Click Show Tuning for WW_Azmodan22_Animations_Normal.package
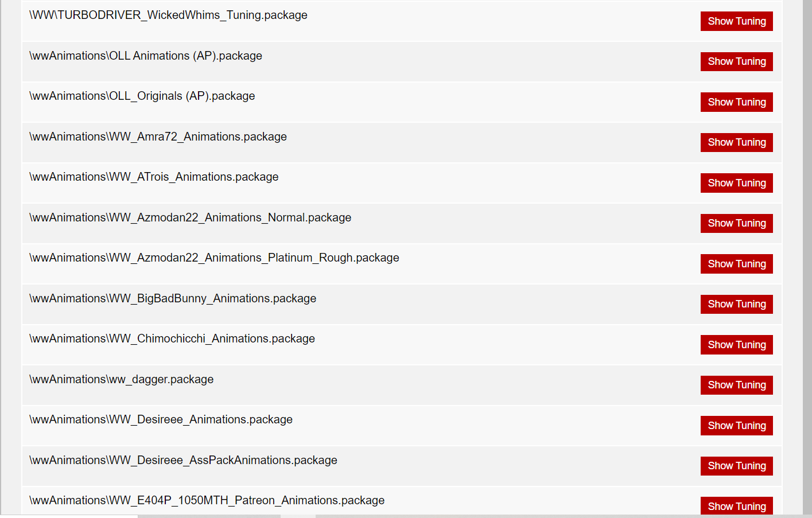 click(x=736, y=223)
